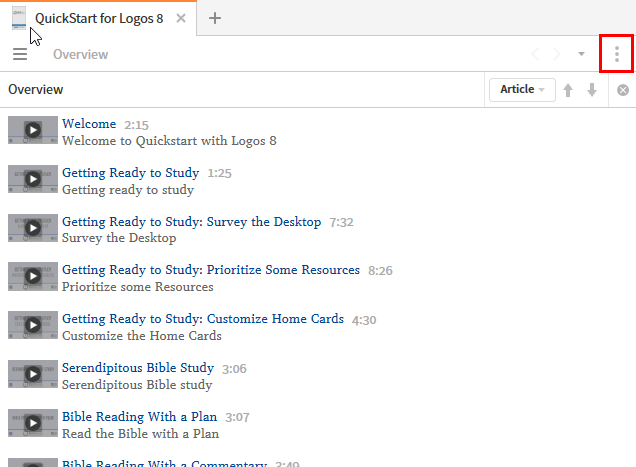Open the navigation history dropdown arrow
Viewport: 636px width, 467px height.
click(x=581, y=54)
